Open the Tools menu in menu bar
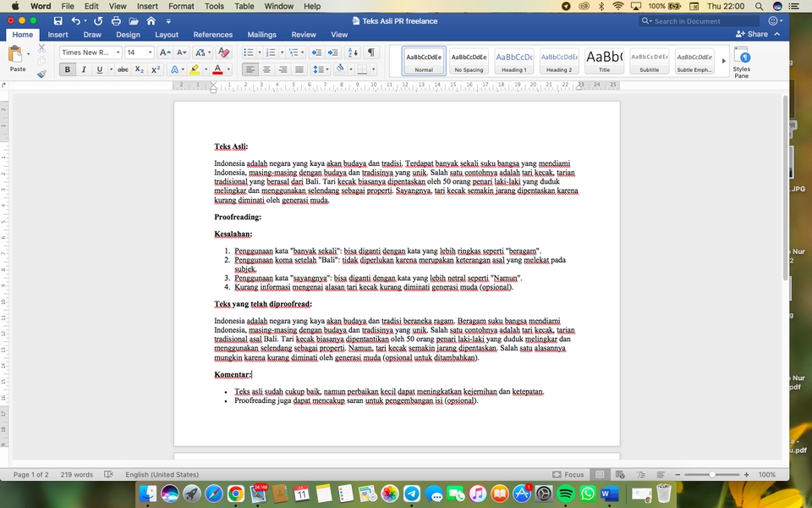 214,6
